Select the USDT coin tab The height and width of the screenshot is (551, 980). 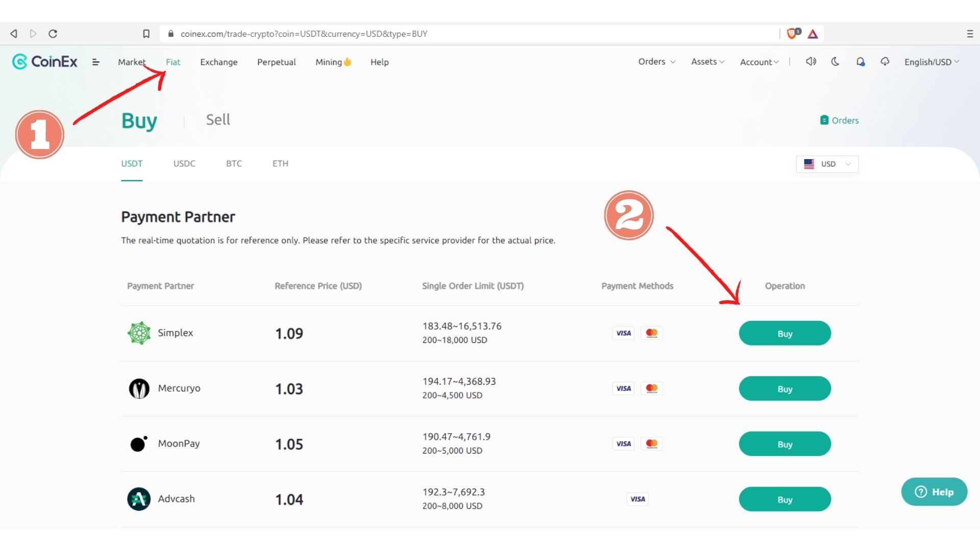(x=132, y=164)
